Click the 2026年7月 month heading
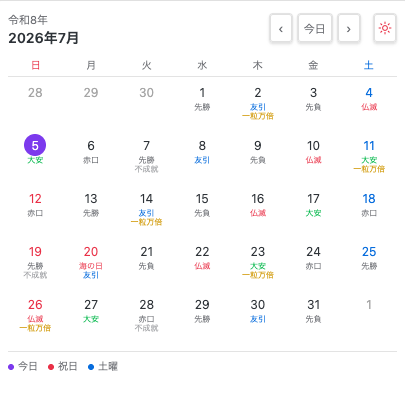405x397 pixels. (43, 38)
